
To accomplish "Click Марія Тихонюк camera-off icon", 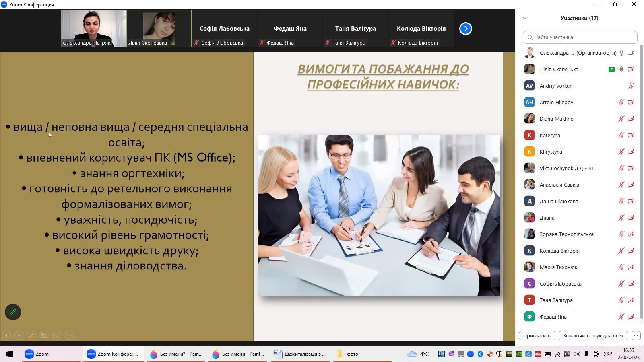I will [631, 267].
